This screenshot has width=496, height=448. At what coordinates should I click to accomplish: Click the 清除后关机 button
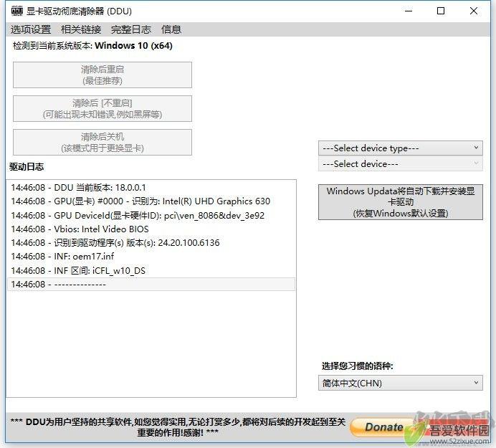(x=102, y=143)
